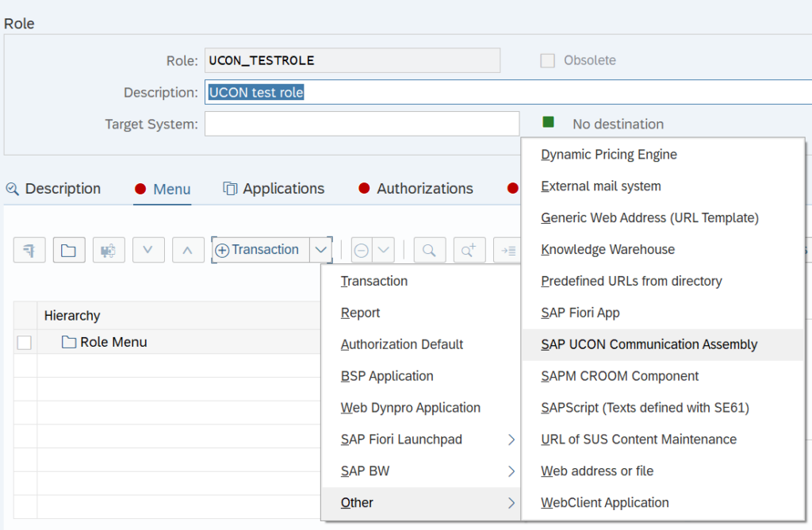Screen dimensions: 812x530
Task: Toggle the Obsolete checkbox
Action: pos(547,60)
